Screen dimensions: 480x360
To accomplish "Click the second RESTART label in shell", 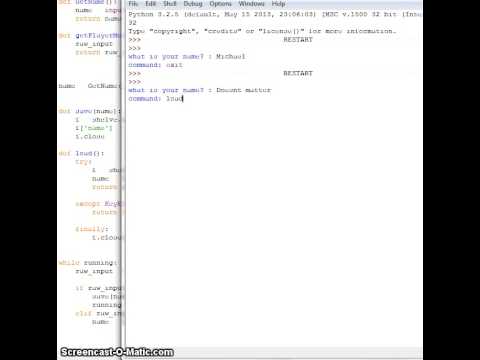I will tap(298, 73).
